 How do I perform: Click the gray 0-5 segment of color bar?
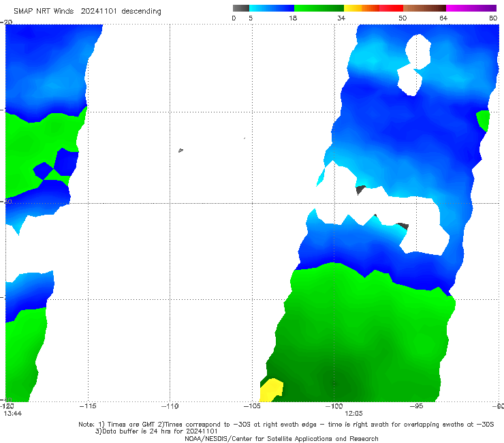tap(240, 8)
